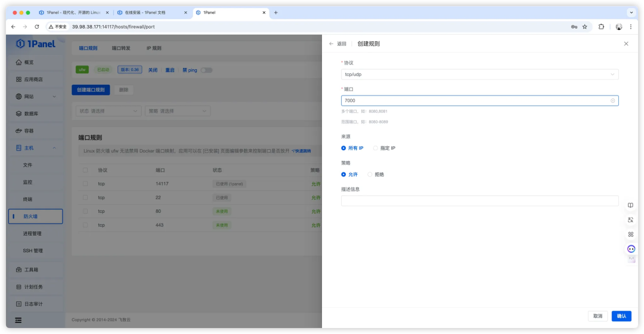Click the 快速跳转 link

(301, 151)
